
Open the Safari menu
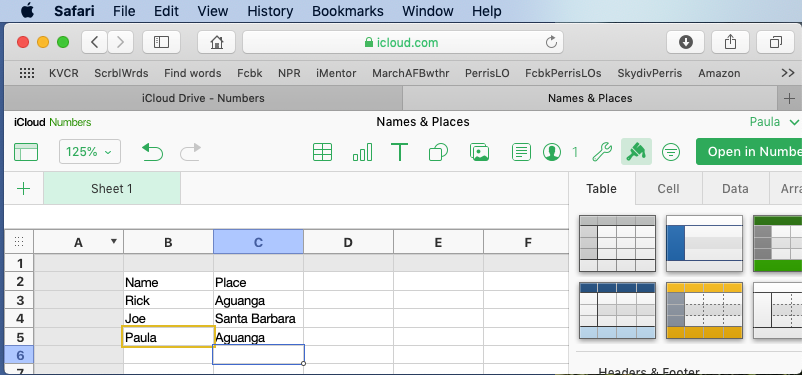pyautogui.click(x=74, y=11)
